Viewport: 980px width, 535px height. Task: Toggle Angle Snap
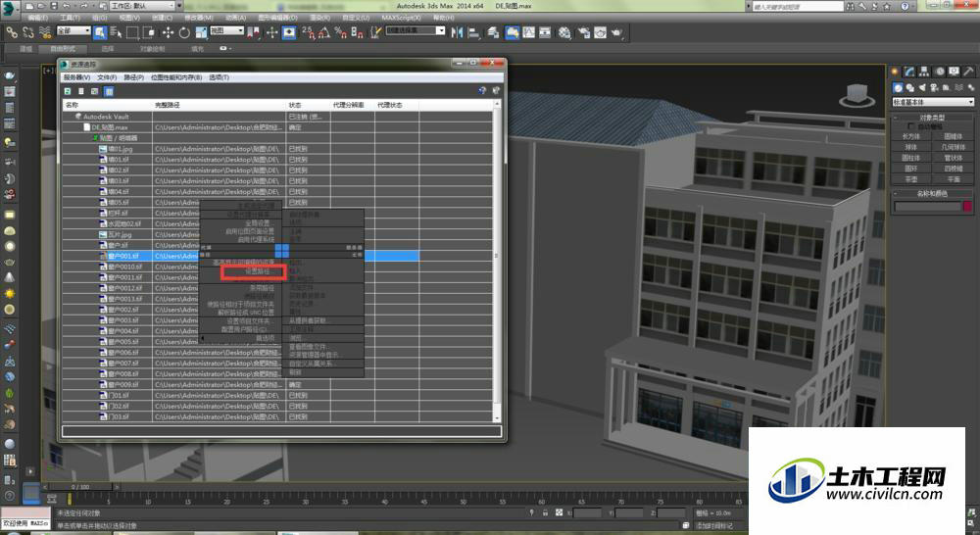click(324, 32)
